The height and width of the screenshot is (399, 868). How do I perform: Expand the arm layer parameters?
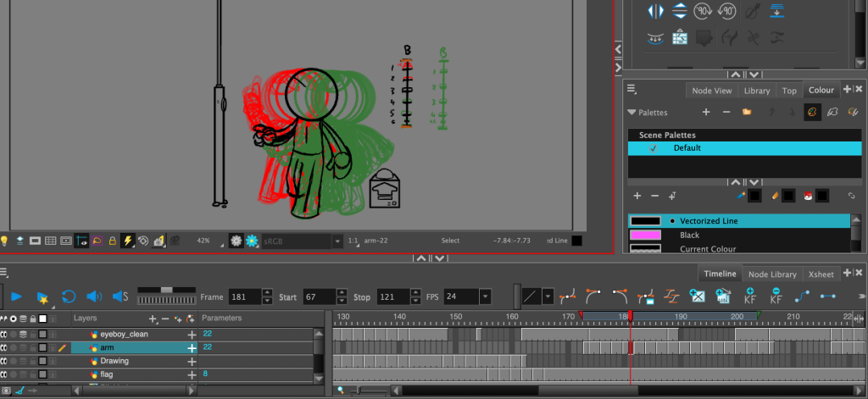(x=192, y=348)
